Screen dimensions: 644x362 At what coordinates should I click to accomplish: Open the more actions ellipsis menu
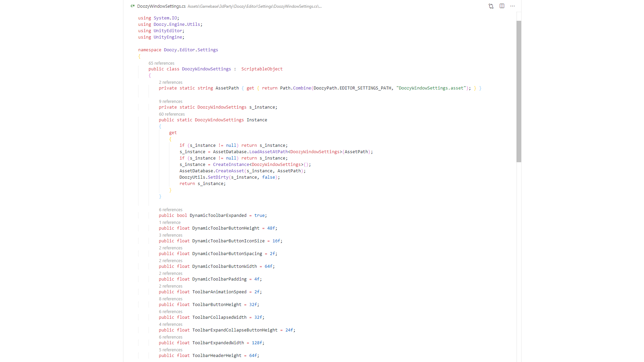click(513, 6)
